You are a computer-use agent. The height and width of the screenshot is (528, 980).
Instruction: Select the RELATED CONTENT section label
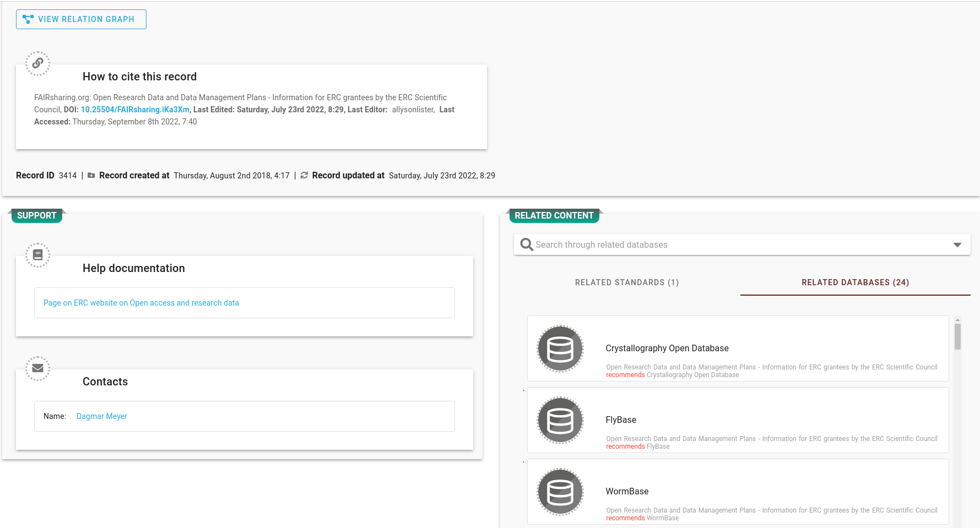pyautogui.click(x=554, y=216)
